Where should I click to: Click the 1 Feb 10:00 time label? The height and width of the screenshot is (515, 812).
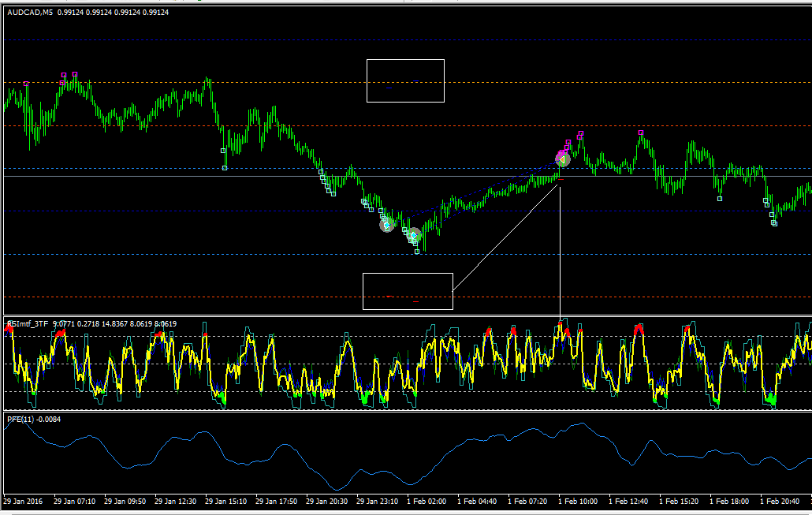pyautogui.click(x=578, y=502)
